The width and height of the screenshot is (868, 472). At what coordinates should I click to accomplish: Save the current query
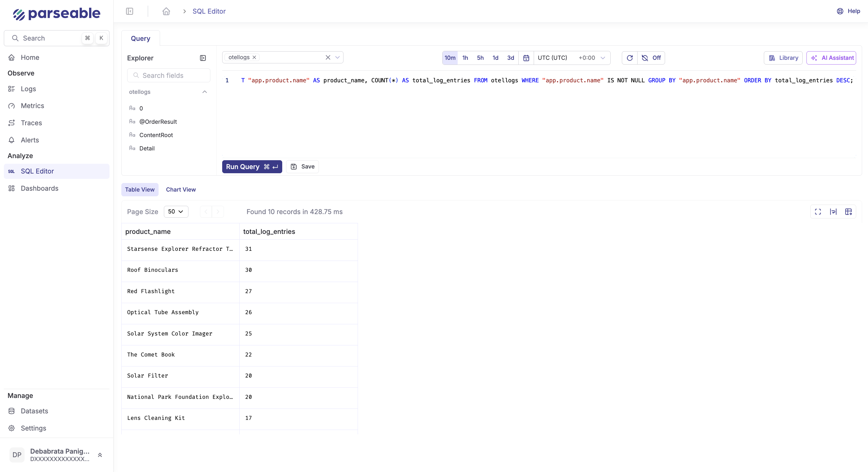pos(302,166)
